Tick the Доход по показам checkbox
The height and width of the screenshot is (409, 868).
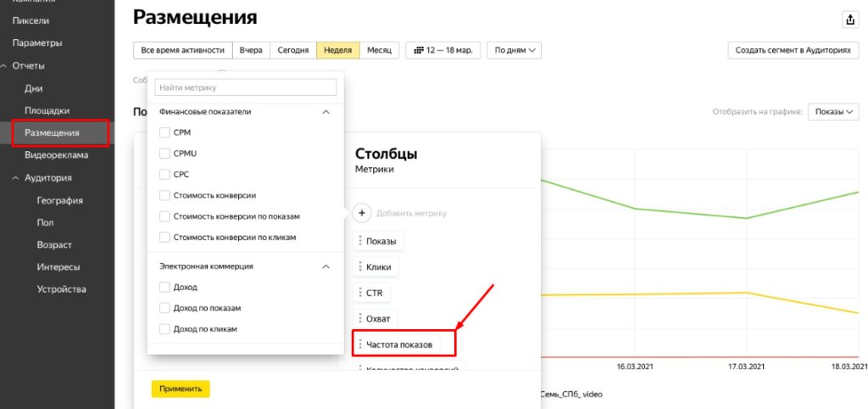(164, 307)
